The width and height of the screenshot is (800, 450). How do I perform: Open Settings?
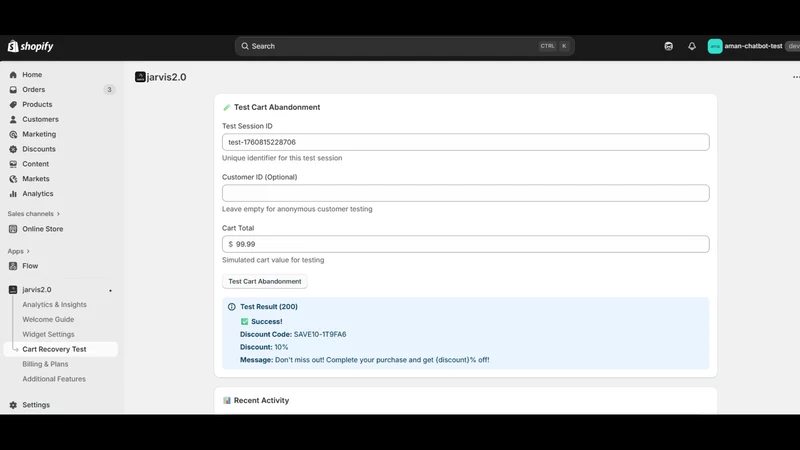point(36,405)
